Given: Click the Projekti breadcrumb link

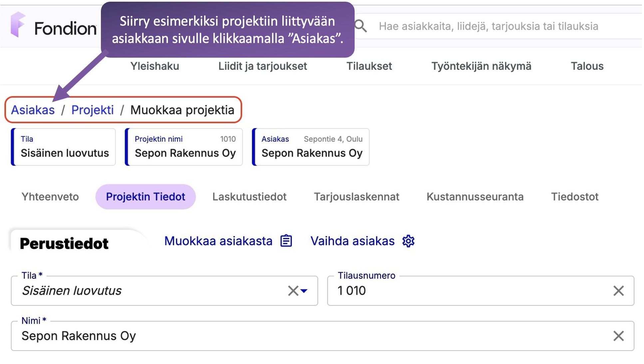Looking at the screenshot, I should 92,110.
